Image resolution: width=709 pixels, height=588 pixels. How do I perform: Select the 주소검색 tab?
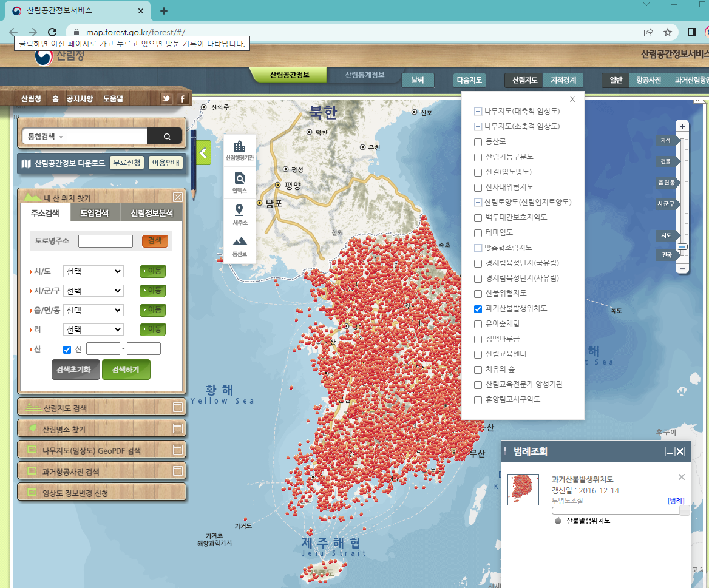45,213
